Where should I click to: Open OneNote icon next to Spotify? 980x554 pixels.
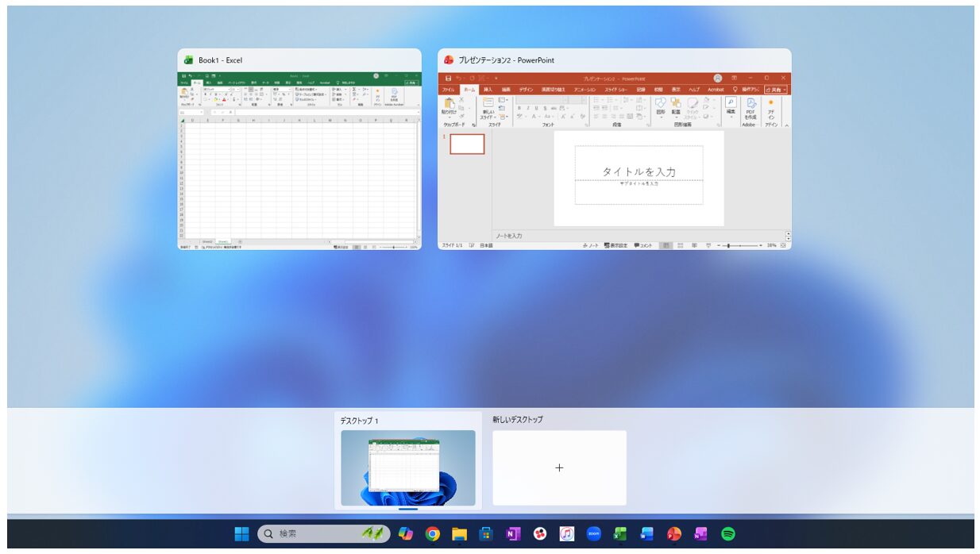tap(700, 534)
